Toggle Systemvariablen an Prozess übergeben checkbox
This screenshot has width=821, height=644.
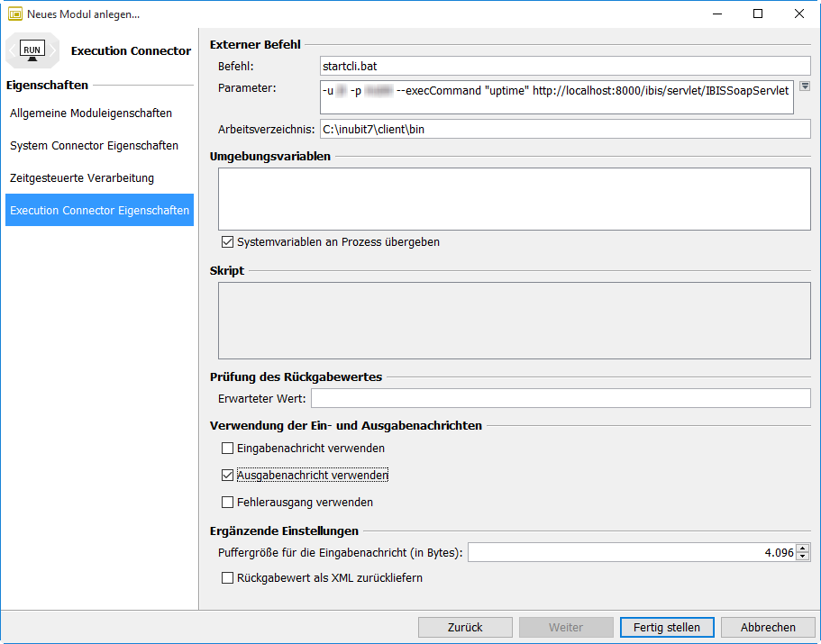coord(227,242)
